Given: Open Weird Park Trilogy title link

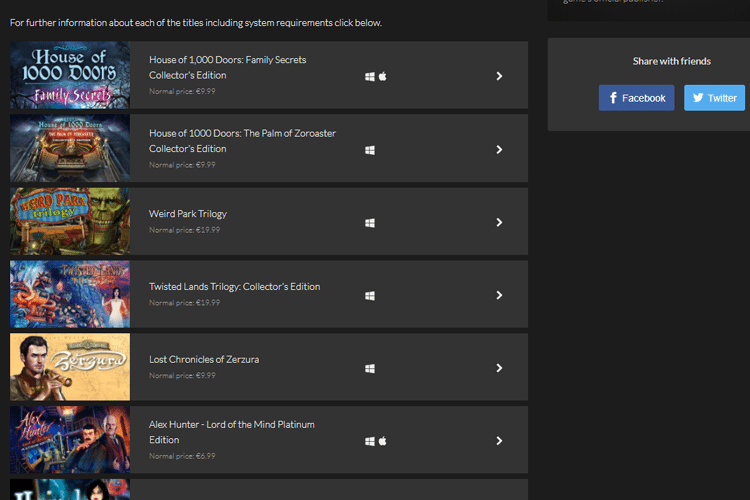Looking at the screenshot, I should tap(188, 214).
